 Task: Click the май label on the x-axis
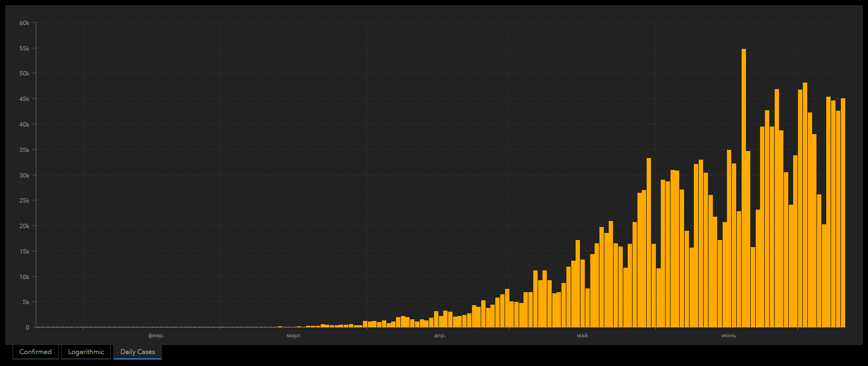(582, 336)
